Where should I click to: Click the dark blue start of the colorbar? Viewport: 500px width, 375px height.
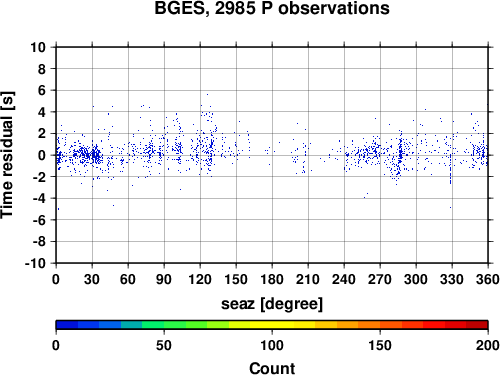(x=67, y=325)
